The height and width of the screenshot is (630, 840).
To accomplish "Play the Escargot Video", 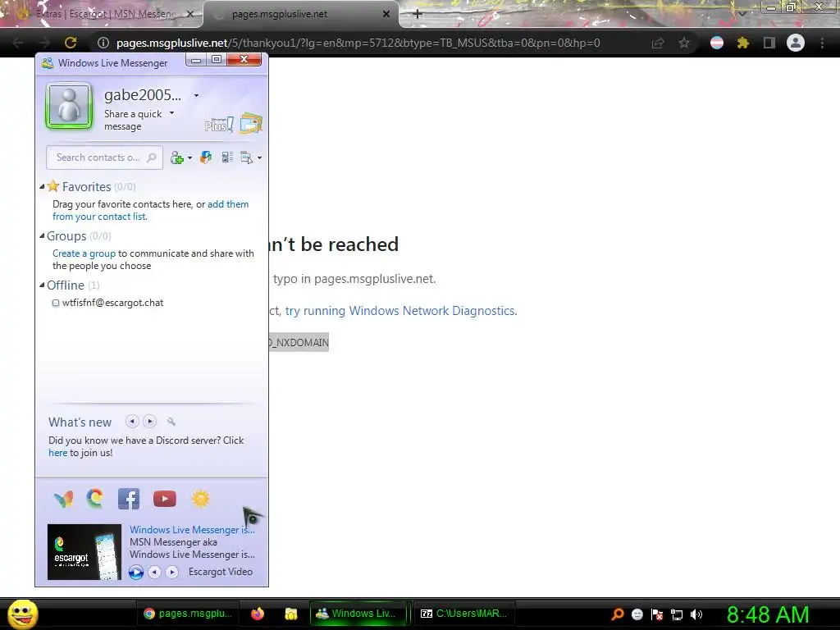I will (136, 572).
